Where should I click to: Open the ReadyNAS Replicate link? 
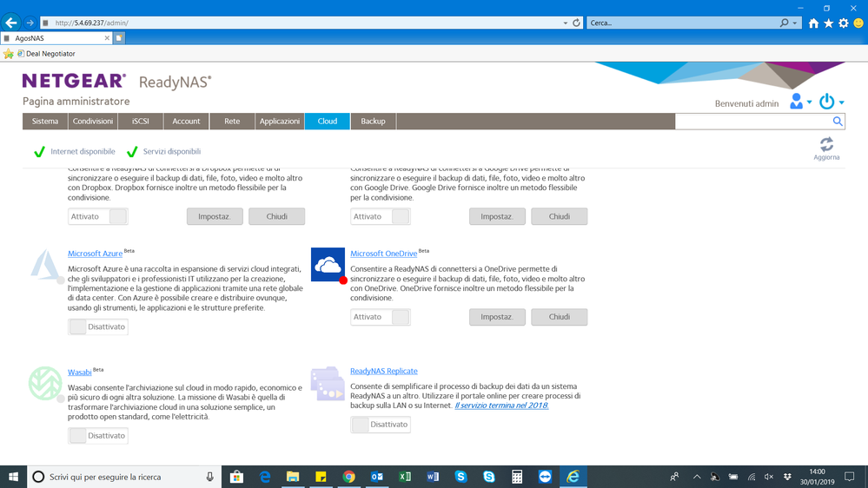384,372
